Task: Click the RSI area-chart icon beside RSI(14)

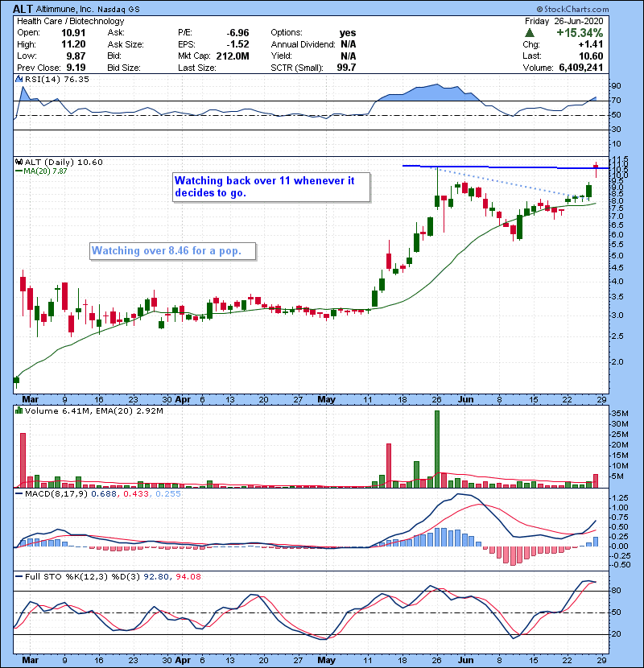Action: pyautogui.click(x=19, y=79)
